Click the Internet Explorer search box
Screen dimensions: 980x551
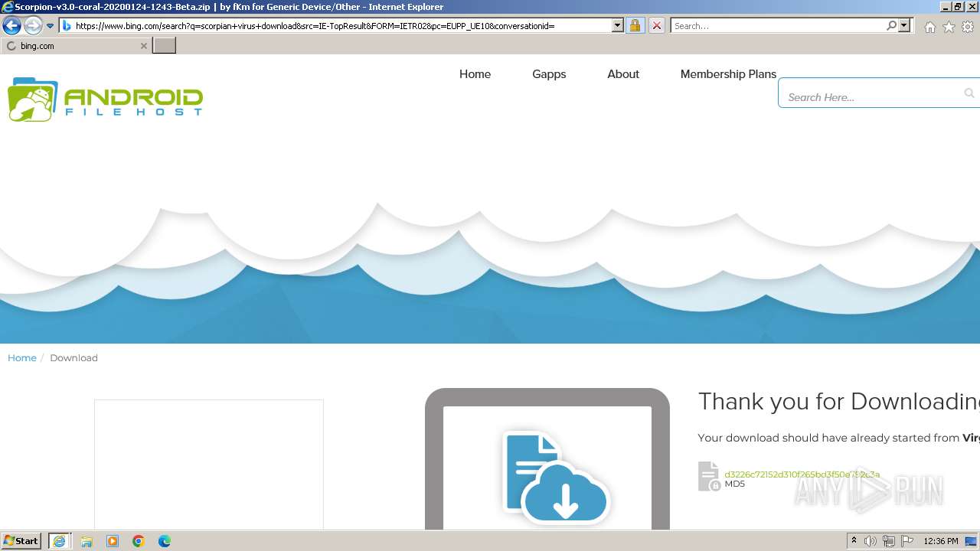778,26
